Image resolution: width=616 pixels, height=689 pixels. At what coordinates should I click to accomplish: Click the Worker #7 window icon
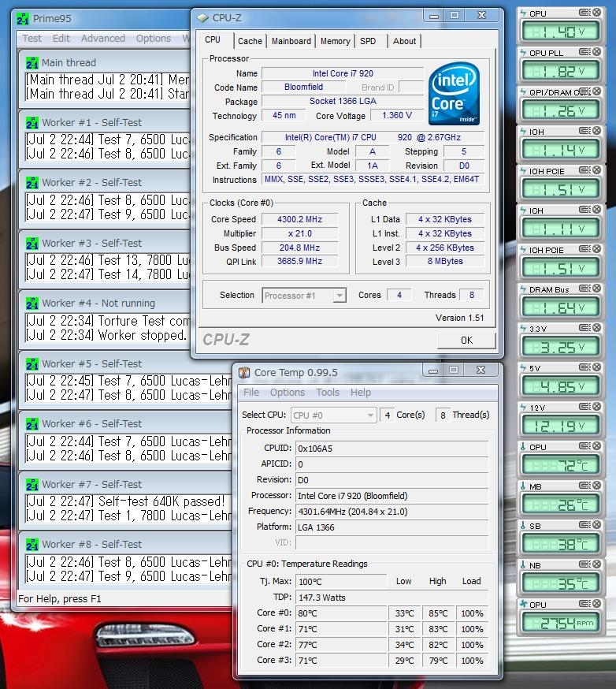[32, 484]
